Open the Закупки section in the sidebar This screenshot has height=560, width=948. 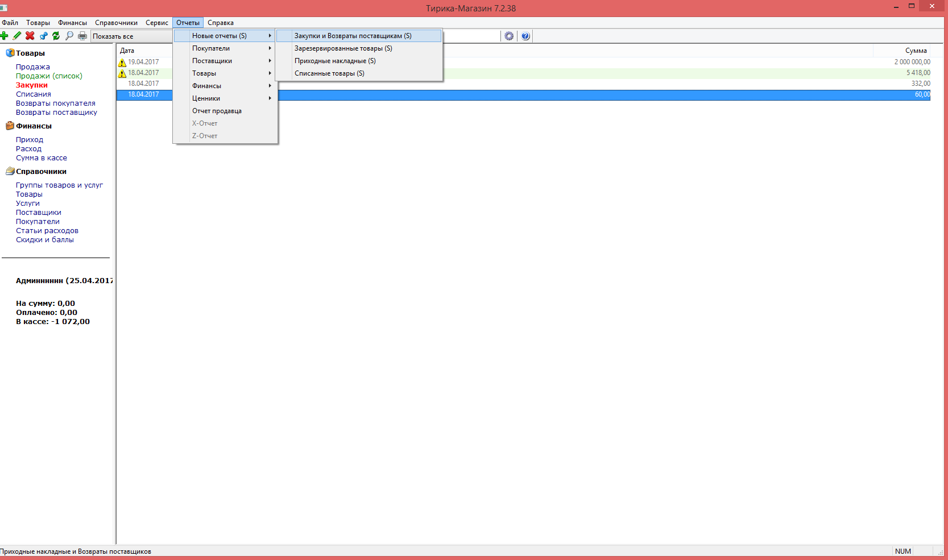(x=32, y=85)
